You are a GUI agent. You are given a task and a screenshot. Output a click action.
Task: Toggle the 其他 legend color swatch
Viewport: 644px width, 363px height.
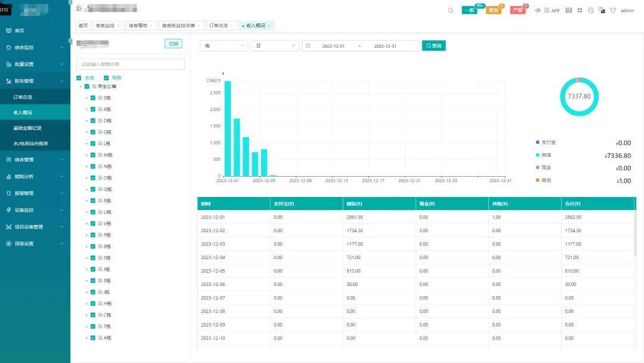pyautogui.click(x=538, y=180)
